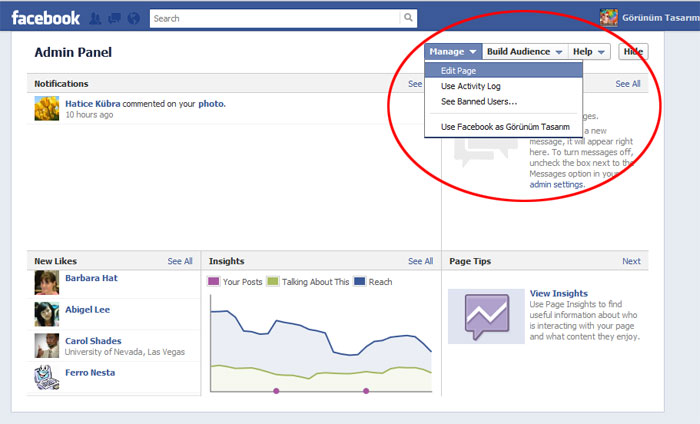
Task: Click the purple Your Posts legend swatch
Action: pyautogui.click(x=214, y=281)
